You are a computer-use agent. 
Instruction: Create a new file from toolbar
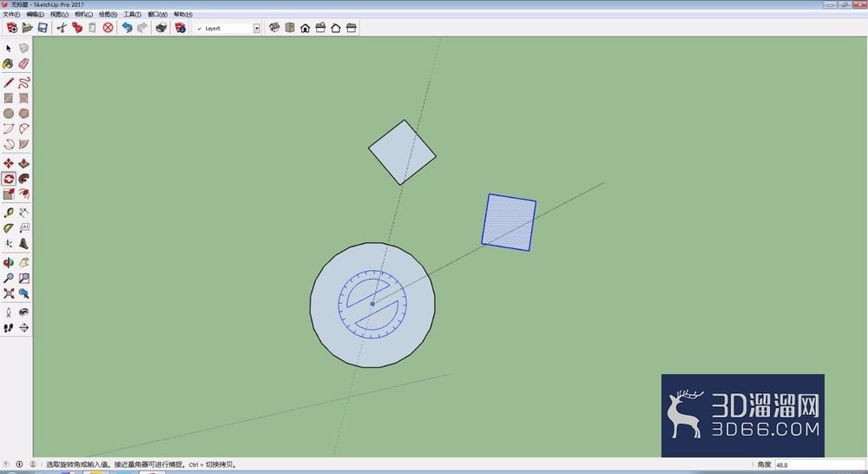pyautogui.click(x=11, y=28)
